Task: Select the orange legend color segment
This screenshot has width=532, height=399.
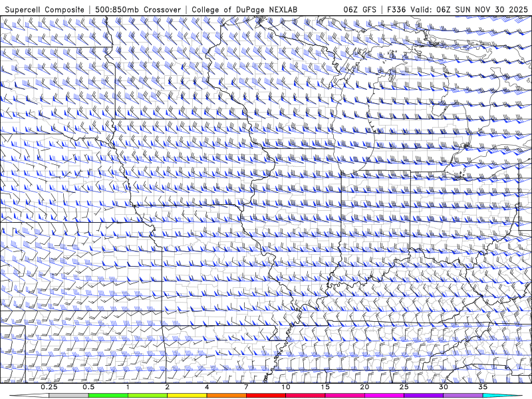Action: [x=226, y=396]
